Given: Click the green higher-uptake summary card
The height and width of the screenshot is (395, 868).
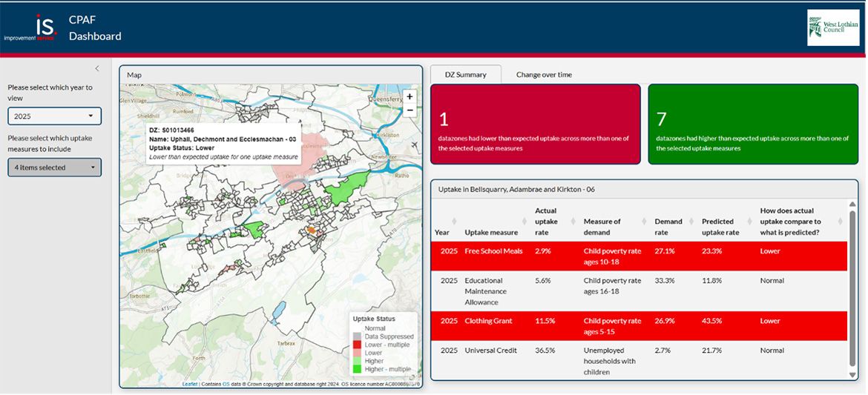Looking at the screenshot, I should click(753, 125).
